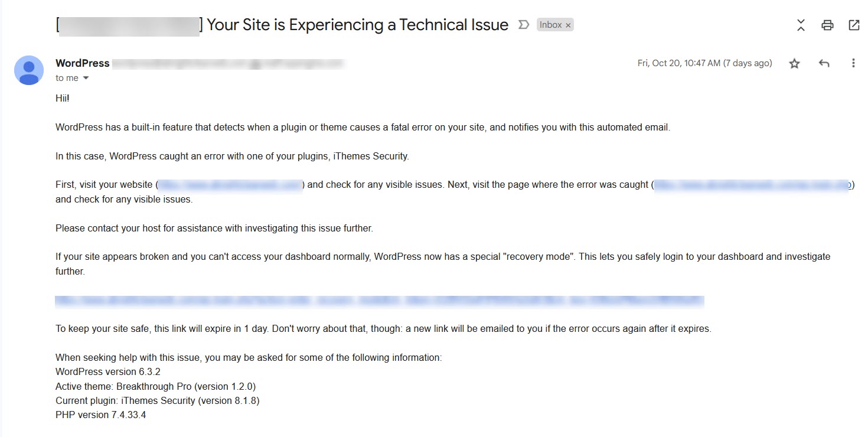The width and height of the screenshot is (868, 437).
Task: Open the More options three-dot menu
Action: pyautogui.click(x=853, y=63)
